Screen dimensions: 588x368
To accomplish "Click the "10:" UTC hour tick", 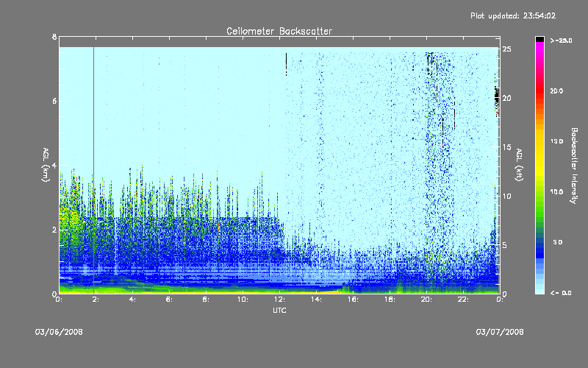I will tap(243, 300).
